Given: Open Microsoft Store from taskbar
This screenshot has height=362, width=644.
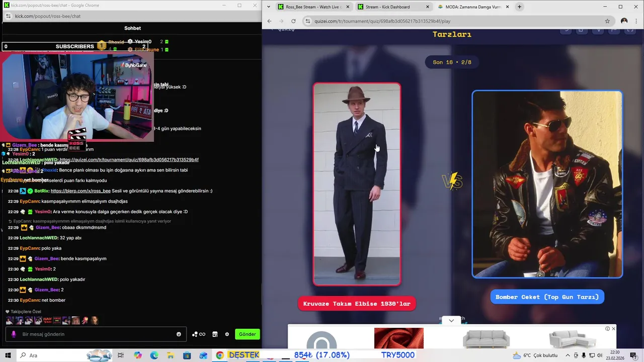Looking at the screenshot, I should coord(187,355).
